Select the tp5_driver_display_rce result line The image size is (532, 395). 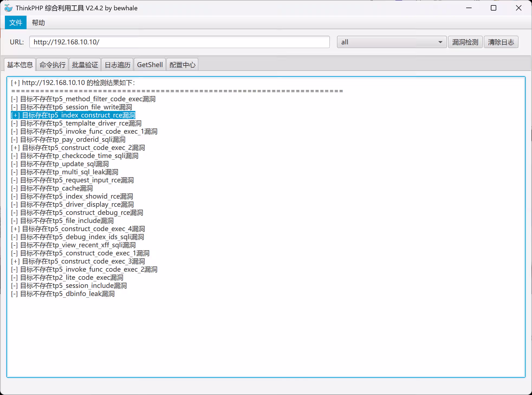[72, 204]
